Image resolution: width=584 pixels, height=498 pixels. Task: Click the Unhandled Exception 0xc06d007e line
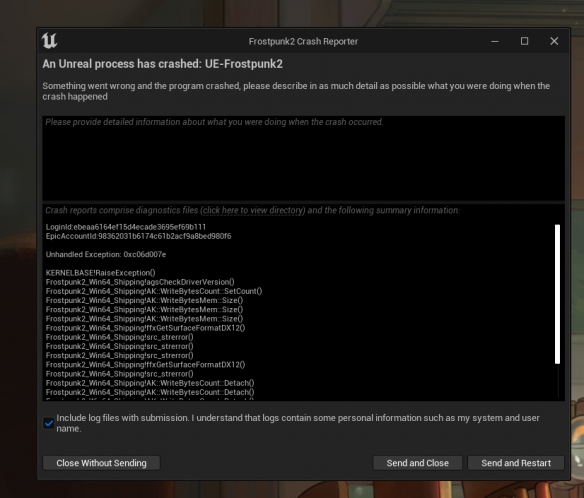[106, 254]
